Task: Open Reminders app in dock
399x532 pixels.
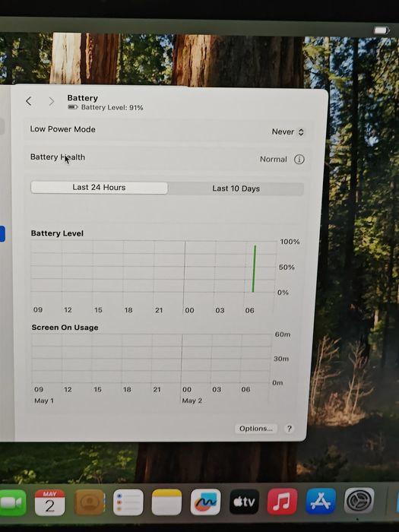Action: [x=128, y=502]
